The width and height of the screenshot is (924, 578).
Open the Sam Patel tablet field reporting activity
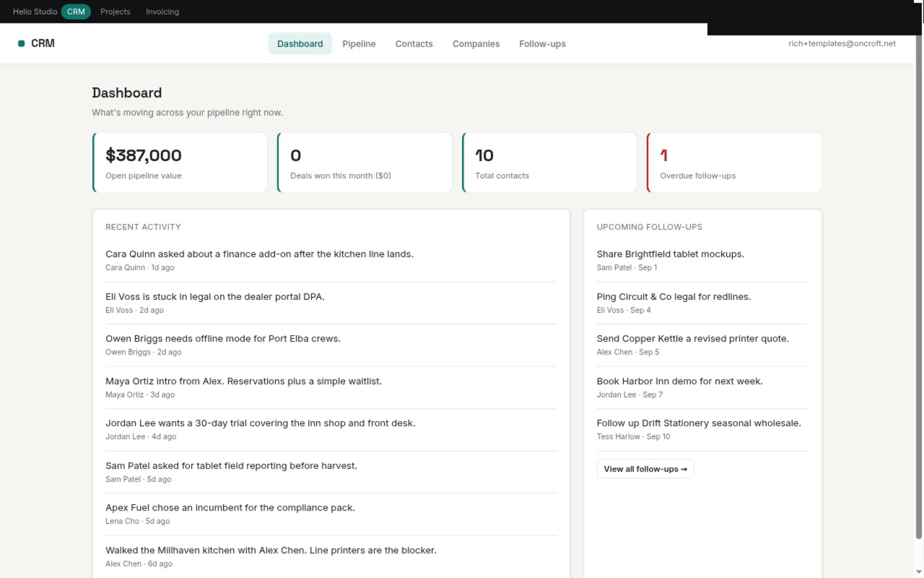point(330,472)
